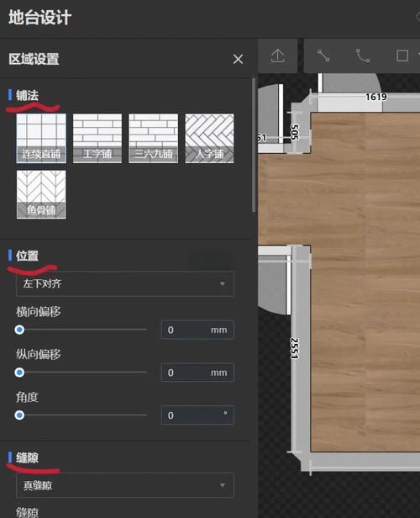The image size is (420, 518).
Task: Focus the 横向偏移 mm input field
Action: [197, 330]
